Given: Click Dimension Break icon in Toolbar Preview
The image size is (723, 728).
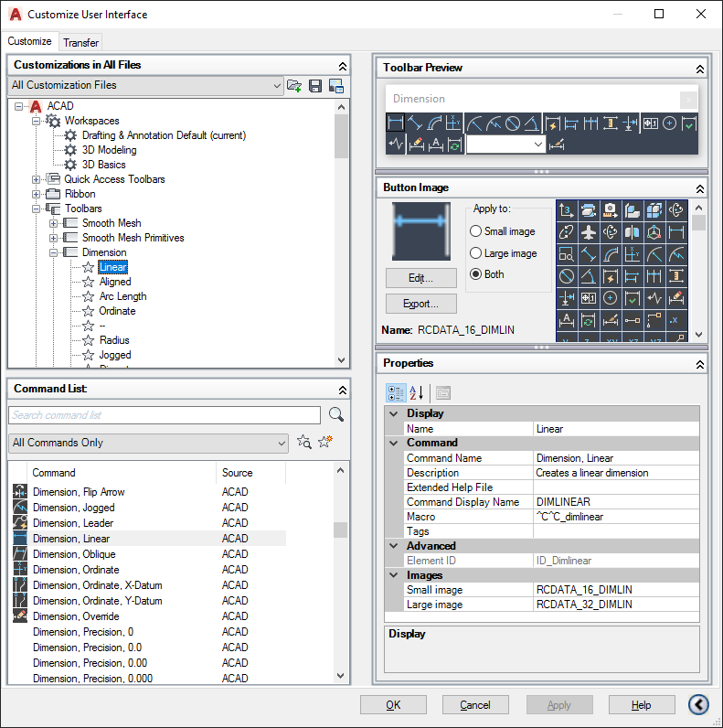Looking at the screenshot, I should (x=630, y=123).
